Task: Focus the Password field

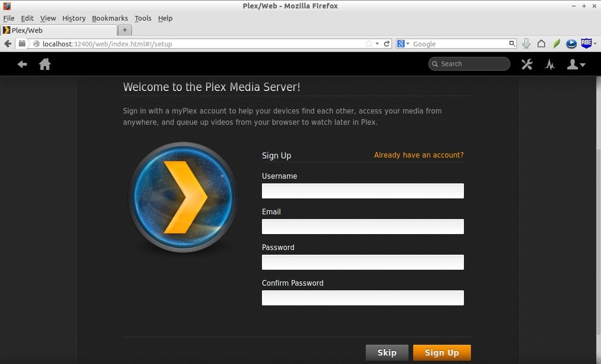Action: coord(363,262)
